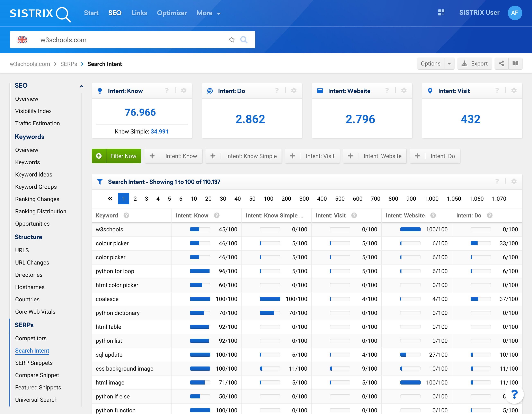This screenshot has height=414, width=532.
Task: Click help icon beside Intent: Visit column
Action: [354, 215]
